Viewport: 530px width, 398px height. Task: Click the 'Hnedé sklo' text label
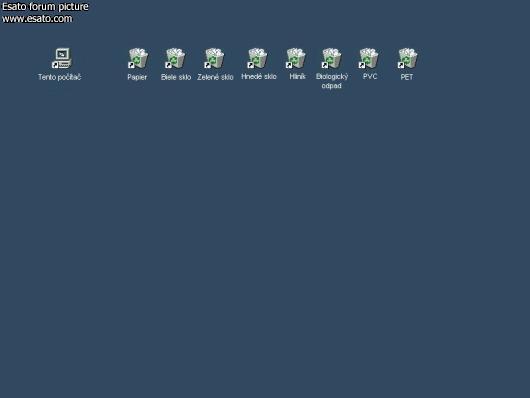pyautogui.click(x=259, y=76)
